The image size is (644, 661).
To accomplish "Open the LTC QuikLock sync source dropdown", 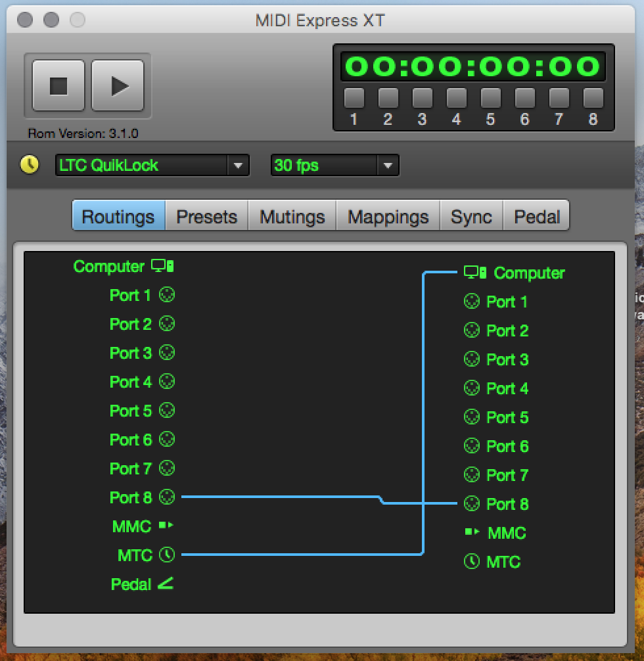I will 152,166.
